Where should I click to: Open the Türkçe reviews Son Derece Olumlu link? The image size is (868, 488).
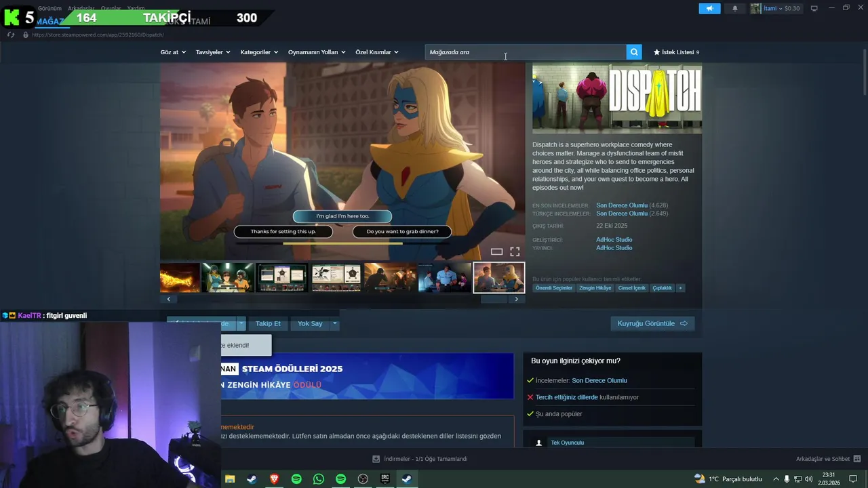(x=622, y=213)
